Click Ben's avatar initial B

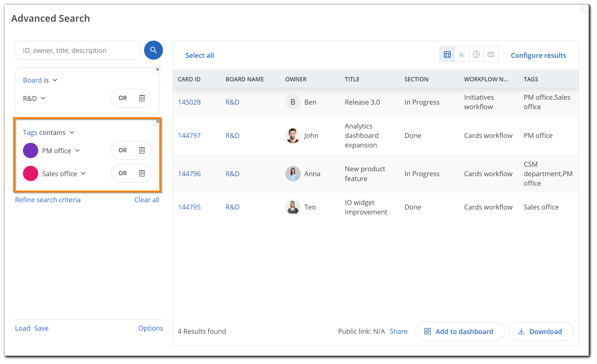click(x=293, y=102)
